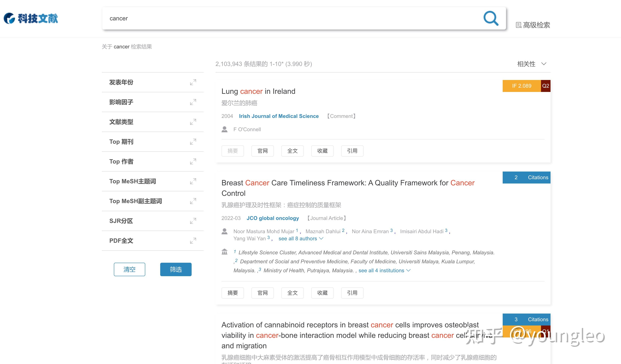
Task: Click the 科技文献 logo icon
Action: coord(9,18)
